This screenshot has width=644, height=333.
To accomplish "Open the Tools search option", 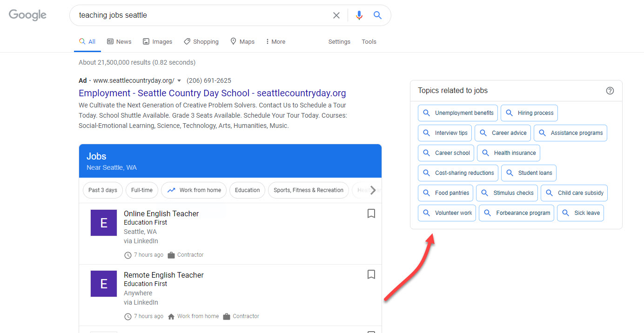I will pos(369,42).
